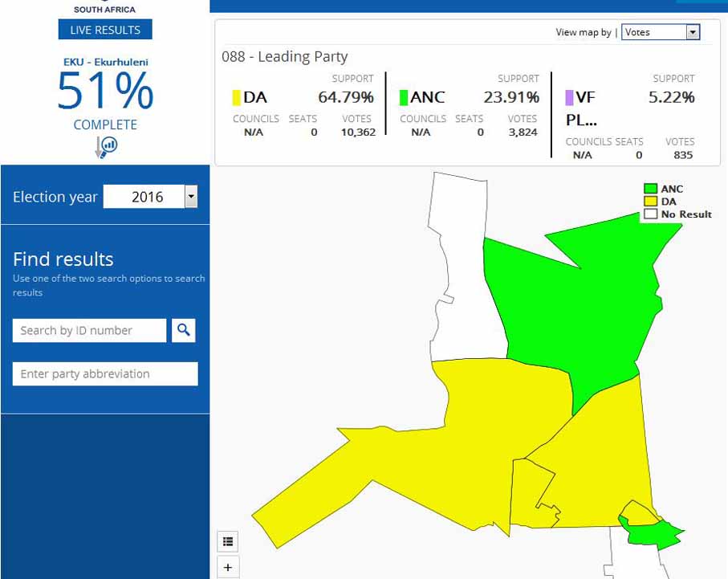
Task: Click VF PL support value 5.22%
Action: pos(672,98)
